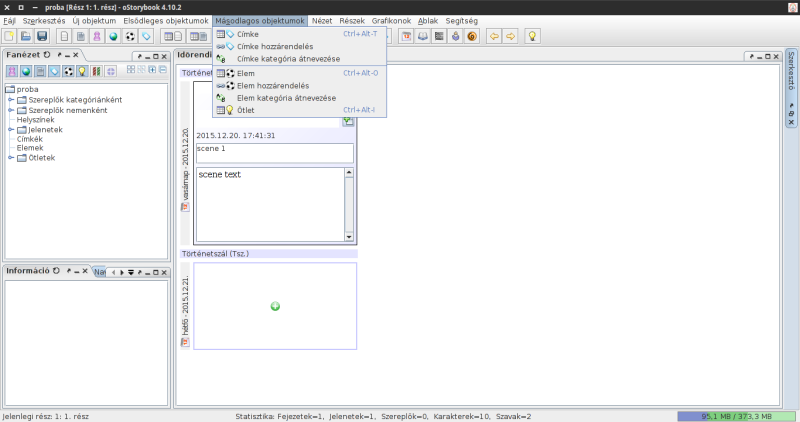This screenshot has height=422, width=800.
Task: Expand the Jelenetek tree node
Action: click(x=11, y=129)
